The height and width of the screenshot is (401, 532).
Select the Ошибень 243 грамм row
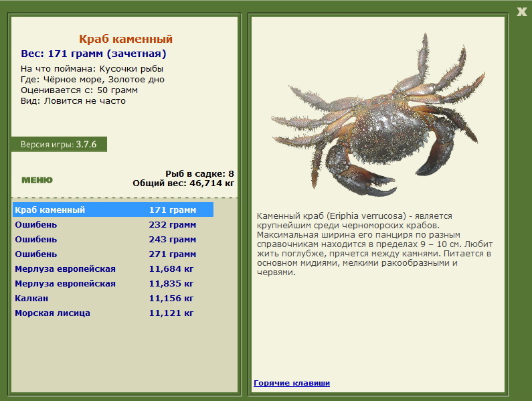pyautogui.click(x=113, y=240)
